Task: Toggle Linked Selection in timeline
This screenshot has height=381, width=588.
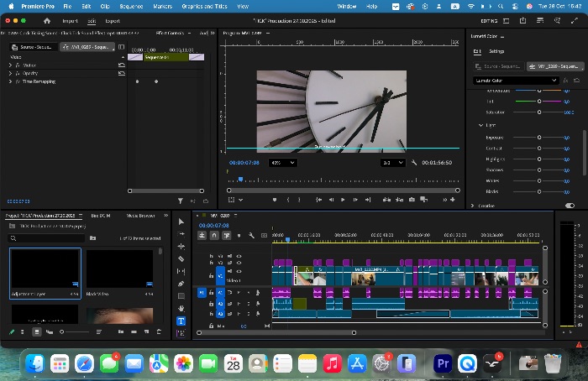Action: coord(227,235)
